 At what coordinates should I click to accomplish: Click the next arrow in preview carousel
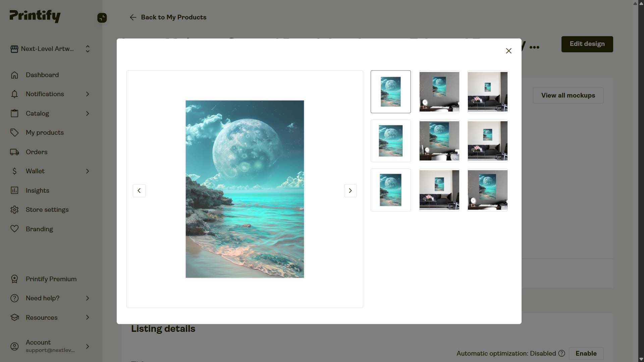350,190
